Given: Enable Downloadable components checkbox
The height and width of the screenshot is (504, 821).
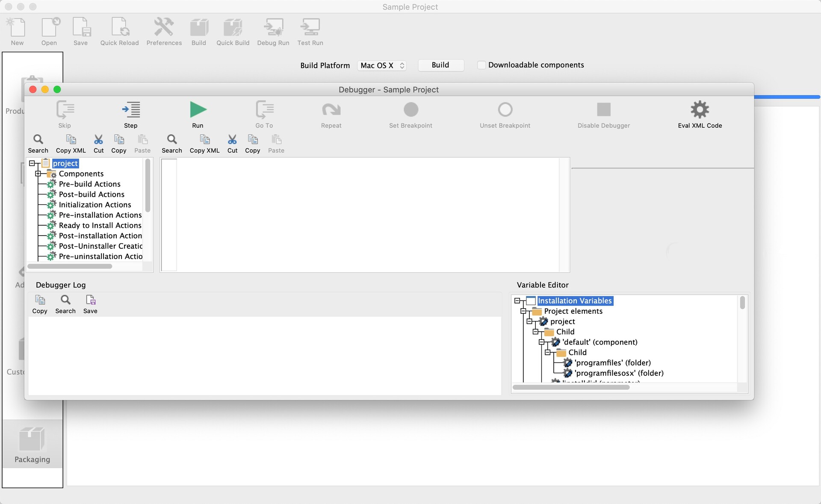Looking at the screenshot, I should [481, 65].
